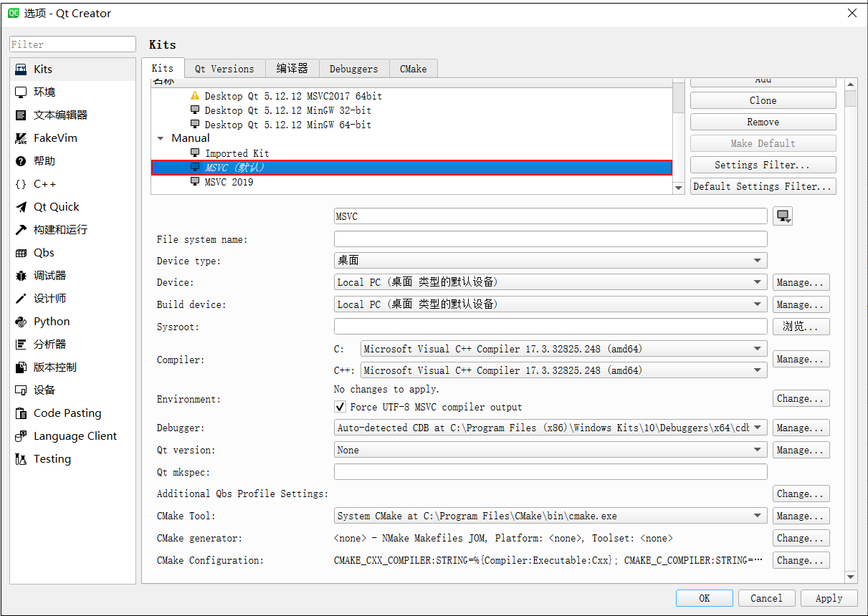Switch to the 编译器 tab
Screen dimensions: 868x616
(292, 69)
